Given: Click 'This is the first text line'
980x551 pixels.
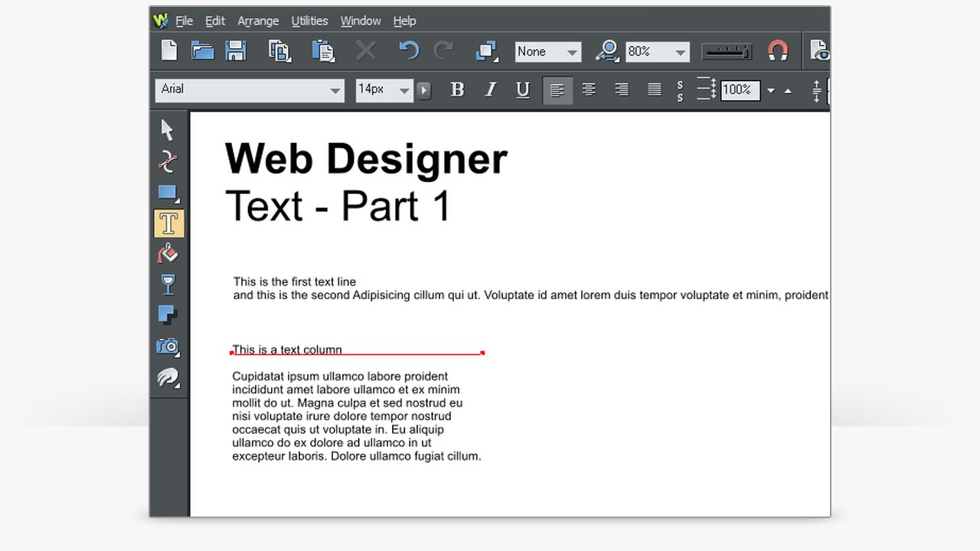Looking at the screenshot, I should point(295,282).
